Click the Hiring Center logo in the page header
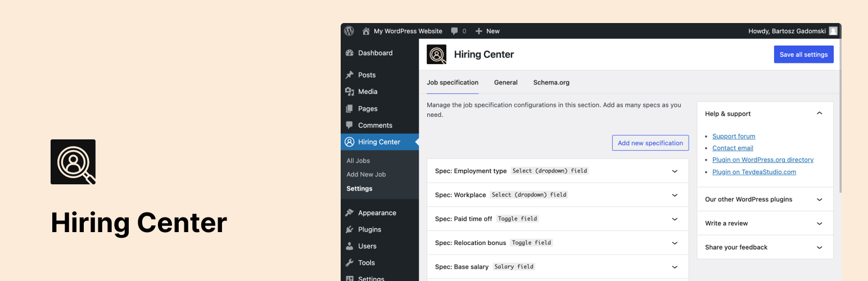868x281 pixels. (x=436, y=55)
